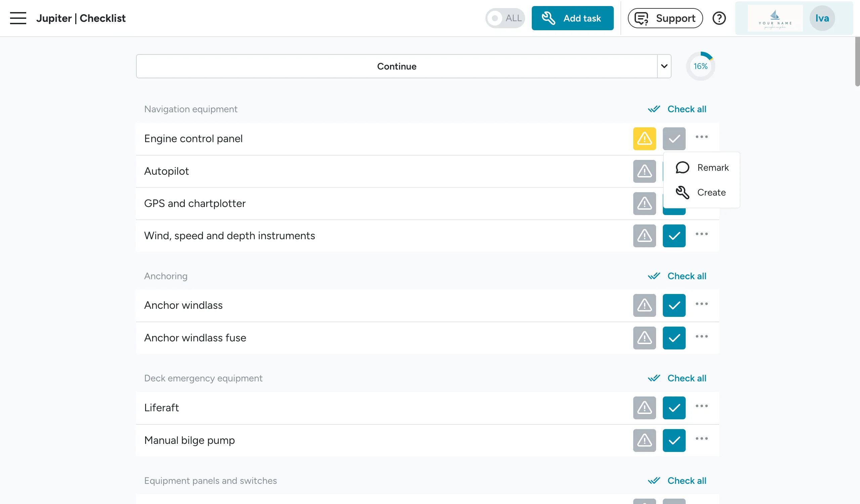The height and width of the screenshot is (504, 860).
Task: Open the hamburger menu
Action: pyautogui.click(x=18, y=18)
